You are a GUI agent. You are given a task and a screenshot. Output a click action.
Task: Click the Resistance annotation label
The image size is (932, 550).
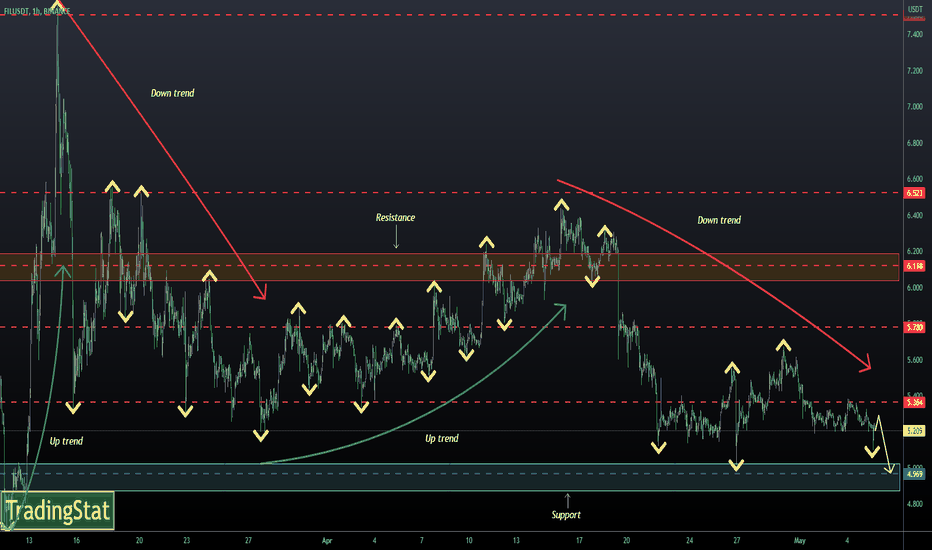[x=395, y=218]
